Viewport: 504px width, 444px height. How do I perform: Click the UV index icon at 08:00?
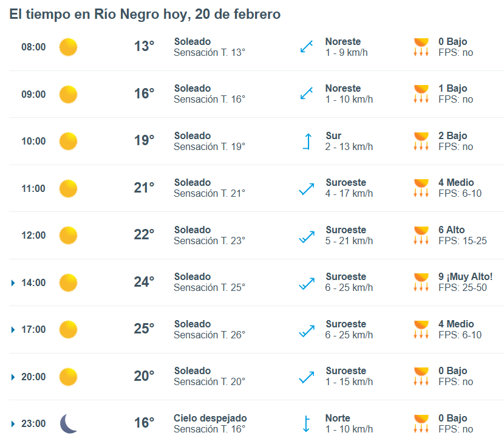coord(421,47)
